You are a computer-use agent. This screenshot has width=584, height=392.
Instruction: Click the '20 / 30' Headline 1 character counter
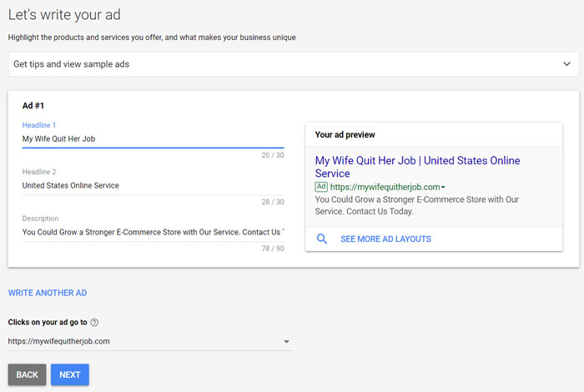272,155
